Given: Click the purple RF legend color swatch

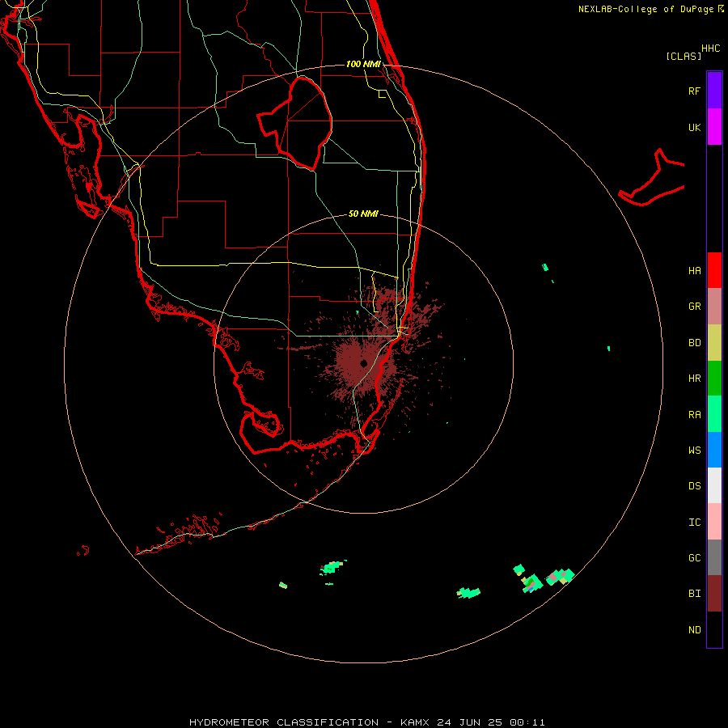Looking at the screenshot, I should pos(714,90).
